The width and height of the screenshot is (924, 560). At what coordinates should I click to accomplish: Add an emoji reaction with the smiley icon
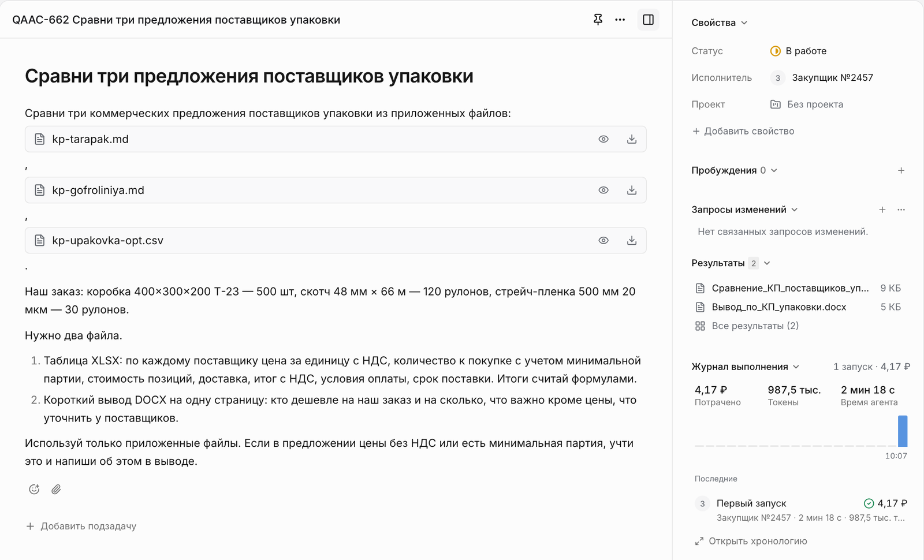34,489
